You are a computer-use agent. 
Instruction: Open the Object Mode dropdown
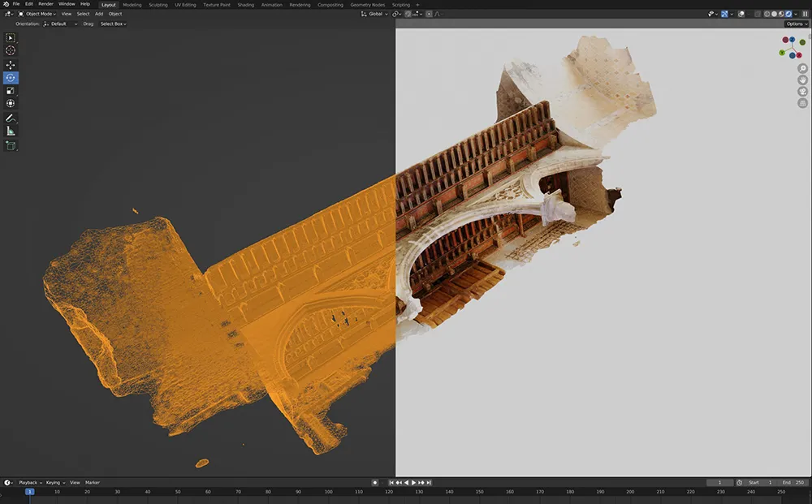39,14
